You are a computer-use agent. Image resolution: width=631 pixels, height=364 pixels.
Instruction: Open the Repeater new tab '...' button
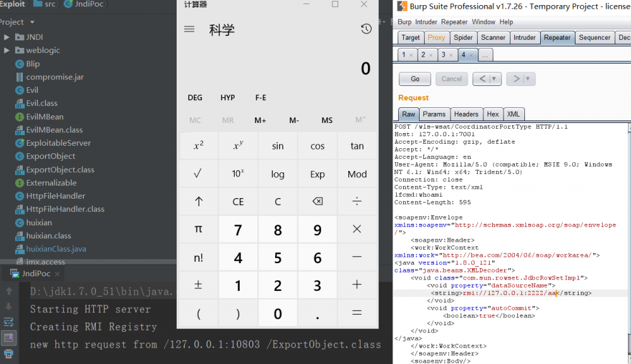[485, 55]
